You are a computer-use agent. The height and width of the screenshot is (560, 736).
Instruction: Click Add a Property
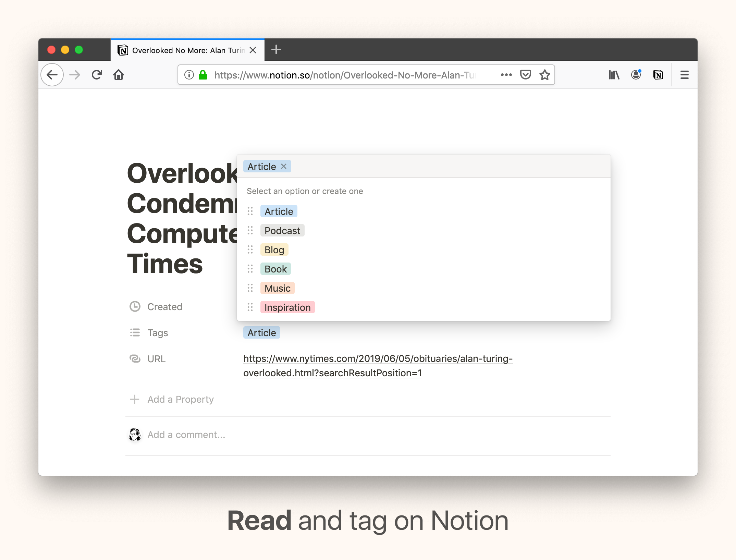172,399
